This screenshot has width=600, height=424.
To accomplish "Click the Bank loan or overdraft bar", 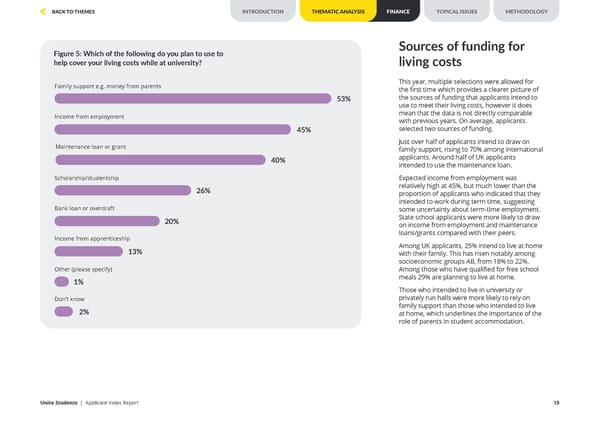I will 107,221.
